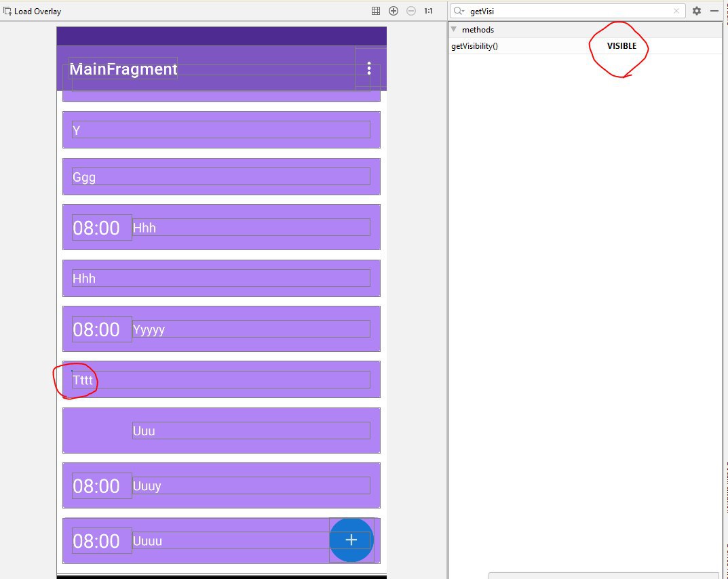The width and height of the screenshot is (728, 579).
Task: Click the VISIBLE value cell
Action: point(621,46)
